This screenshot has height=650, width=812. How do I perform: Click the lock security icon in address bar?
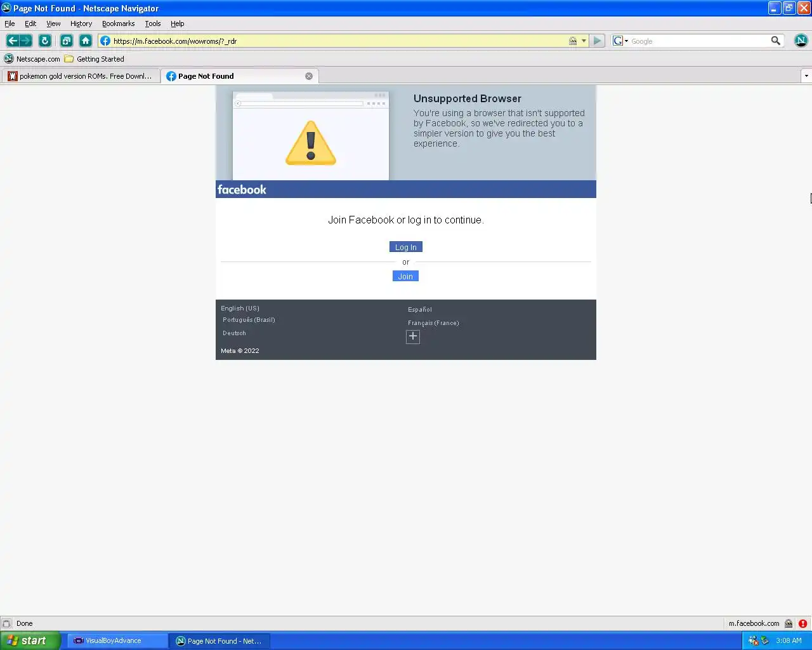pos(573,41)
